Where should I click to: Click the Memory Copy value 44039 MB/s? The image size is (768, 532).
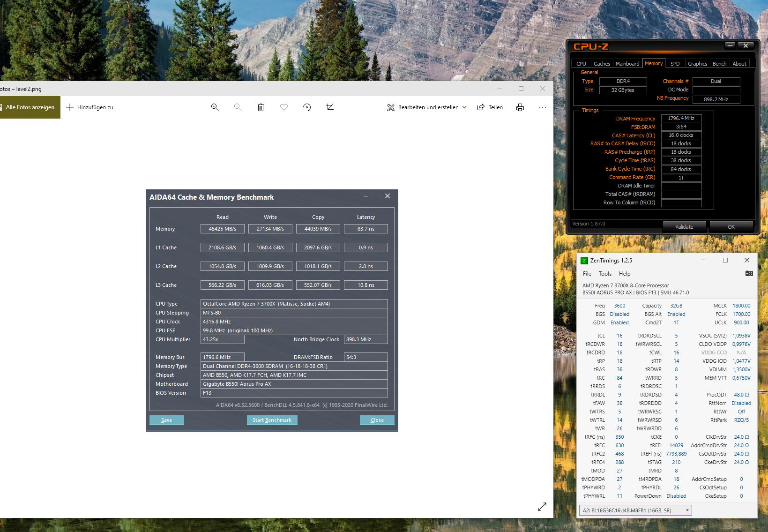coord(318,229)
